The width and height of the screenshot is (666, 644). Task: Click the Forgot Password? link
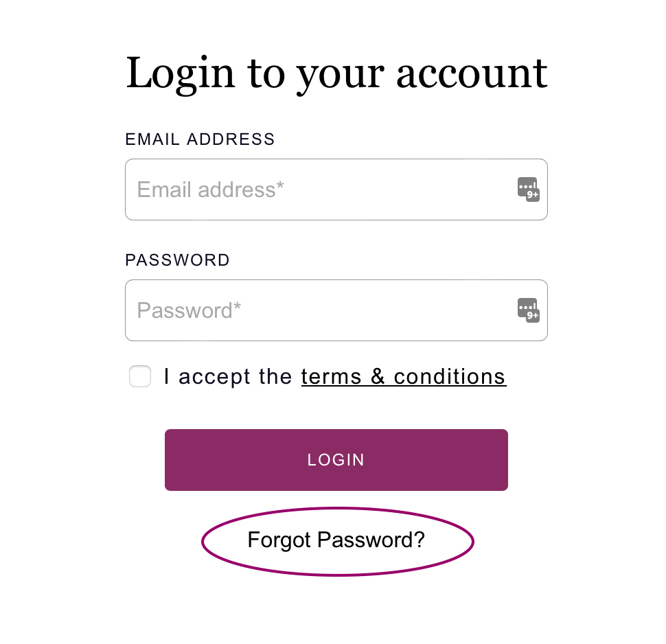tap(336, 540)
